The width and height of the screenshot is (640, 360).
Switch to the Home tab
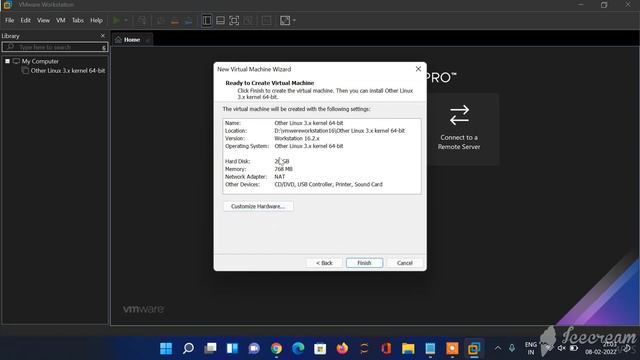pyautogui.click(x=132, y=40)
